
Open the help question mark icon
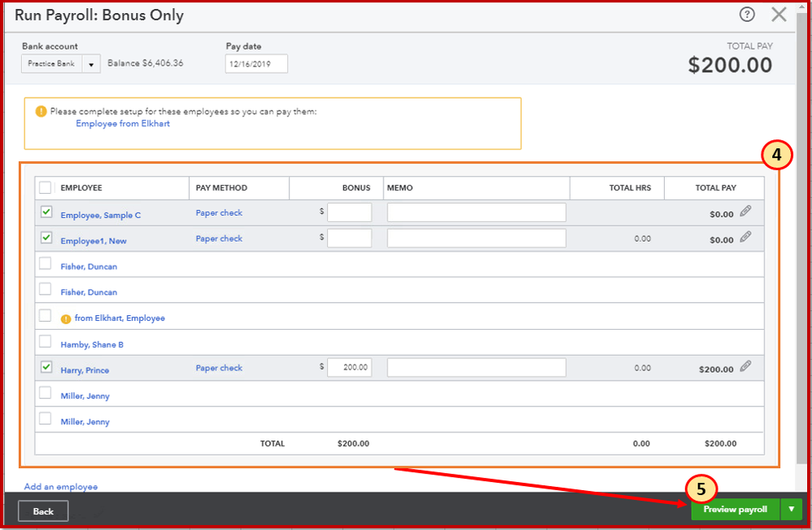747,15
